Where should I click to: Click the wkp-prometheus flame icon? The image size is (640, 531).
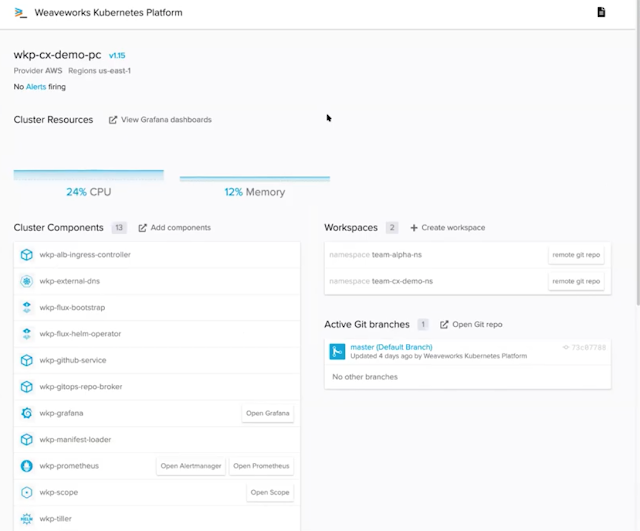tap(27, 466)
